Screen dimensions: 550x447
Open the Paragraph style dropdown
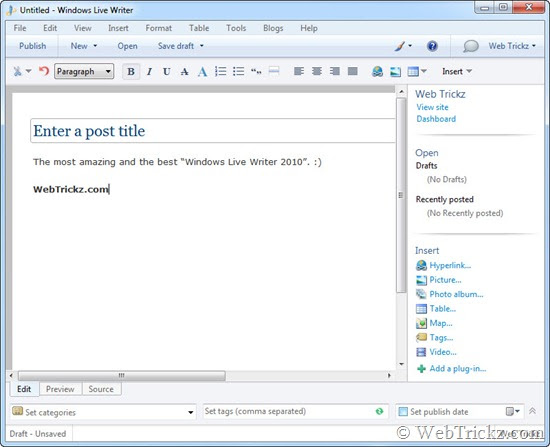click(84, 72)
